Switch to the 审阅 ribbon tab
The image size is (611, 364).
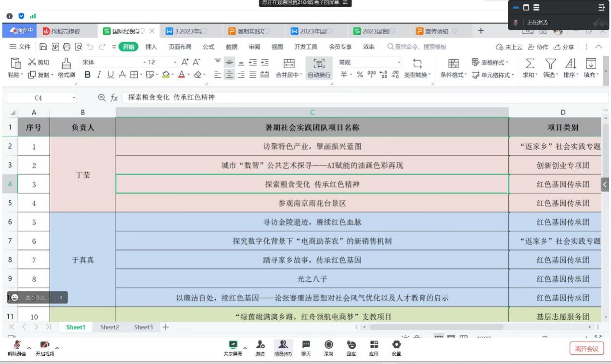(x=254, y=47)
